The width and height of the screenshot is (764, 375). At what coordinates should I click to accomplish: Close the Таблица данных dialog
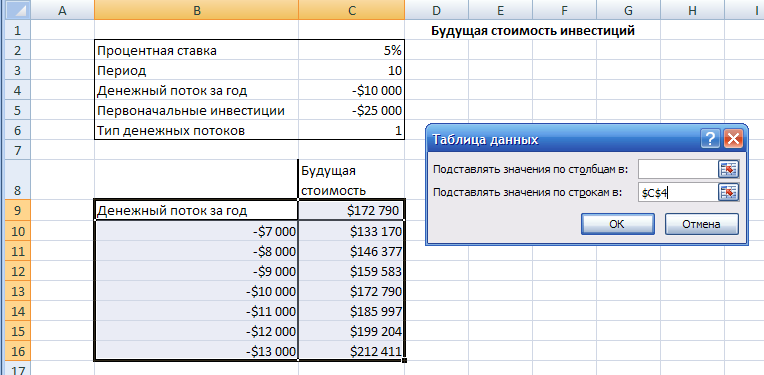tap(733, 140)
